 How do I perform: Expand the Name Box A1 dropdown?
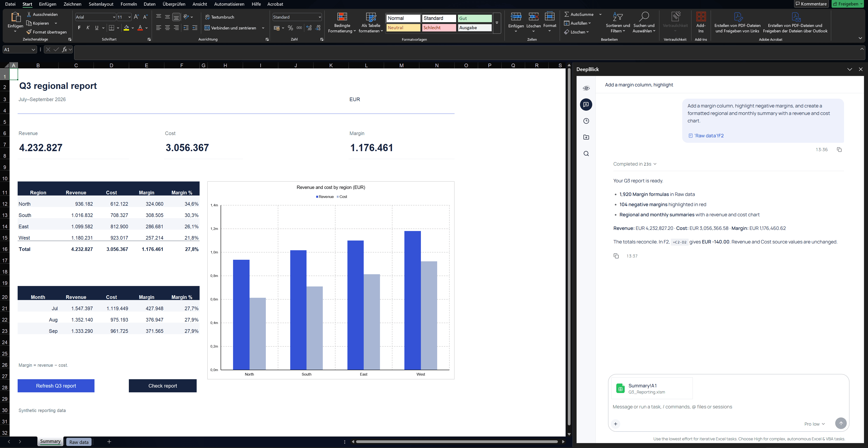33,50
